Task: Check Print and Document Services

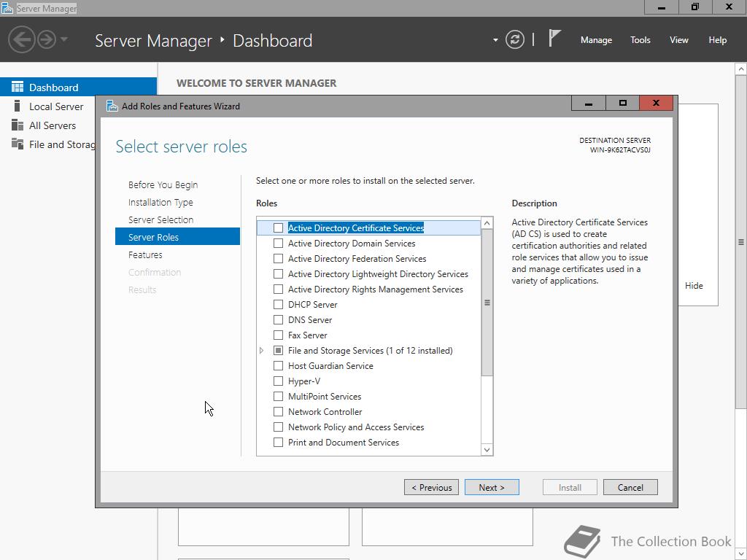Action: point(278,443)
